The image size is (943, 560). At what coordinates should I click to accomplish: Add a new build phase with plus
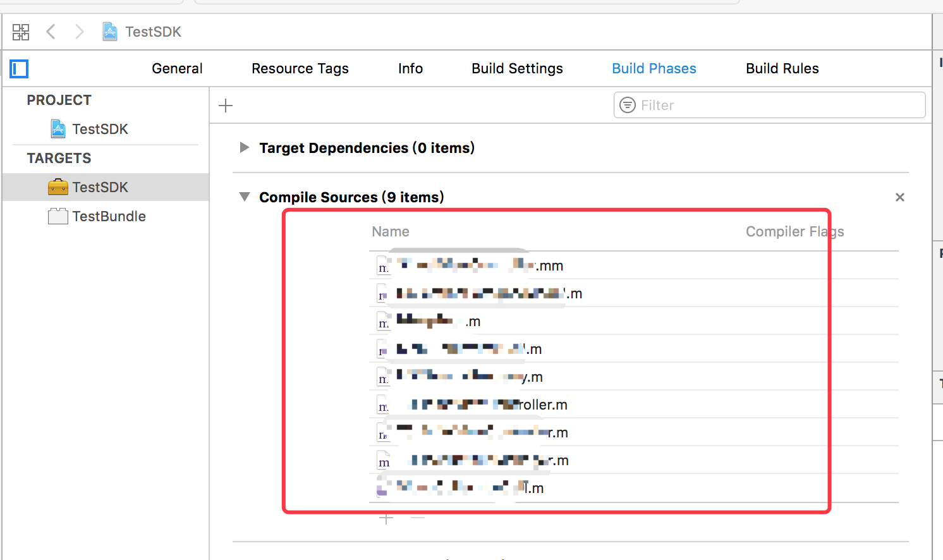pyautogui.click(x=226, y=106)
